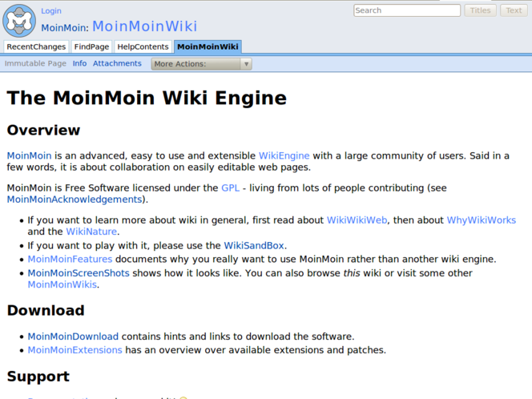The height and width of the screenshot is (399, 532).
Task: Open the GPL license link
Action: click(x=230, y=187)
